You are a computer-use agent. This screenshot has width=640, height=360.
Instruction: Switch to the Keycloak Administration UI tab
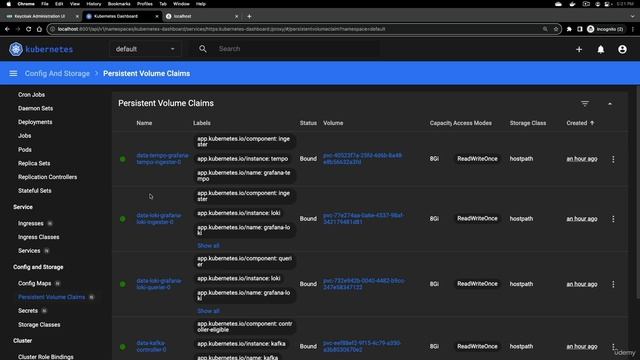(x=40, y=16)
